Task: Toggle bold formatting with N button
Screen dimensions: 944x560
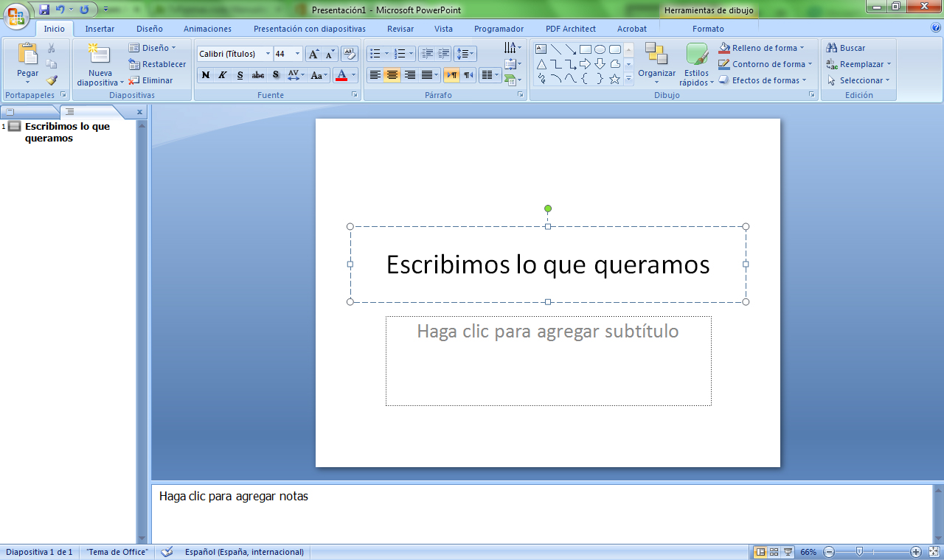Action: (x=206, y=75)
